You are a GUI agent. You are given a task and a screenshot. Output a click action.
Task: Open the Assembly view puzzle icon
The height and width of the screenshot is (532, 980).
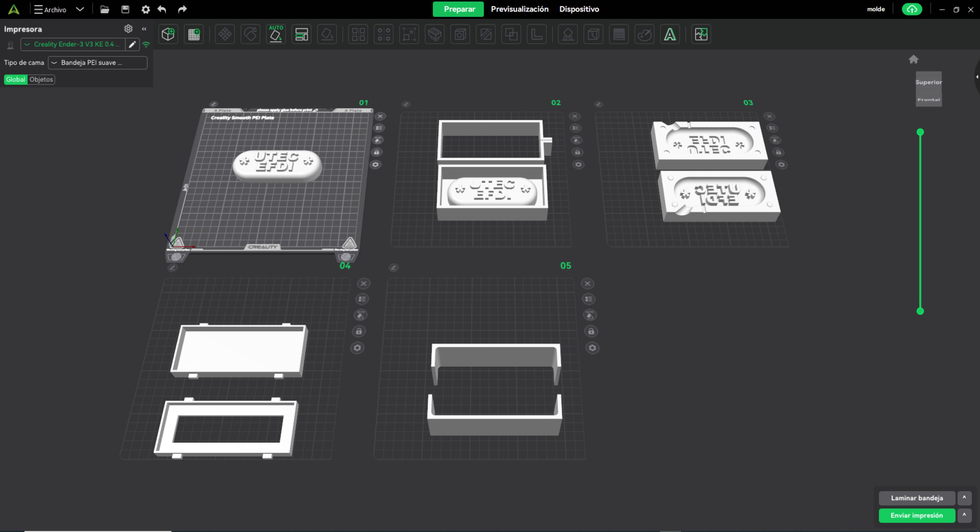(x=701, y=35)
